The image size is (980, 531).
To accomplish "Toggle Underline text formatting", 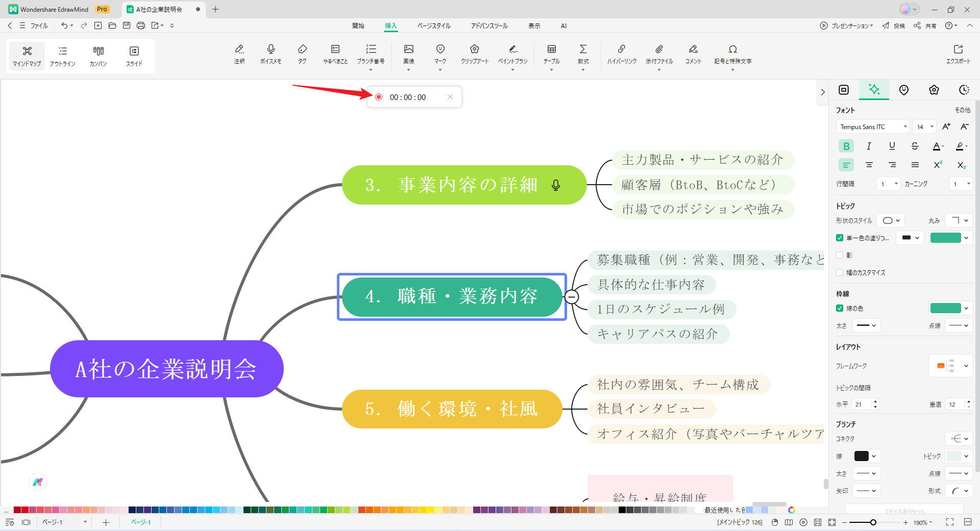I will 892,146.
